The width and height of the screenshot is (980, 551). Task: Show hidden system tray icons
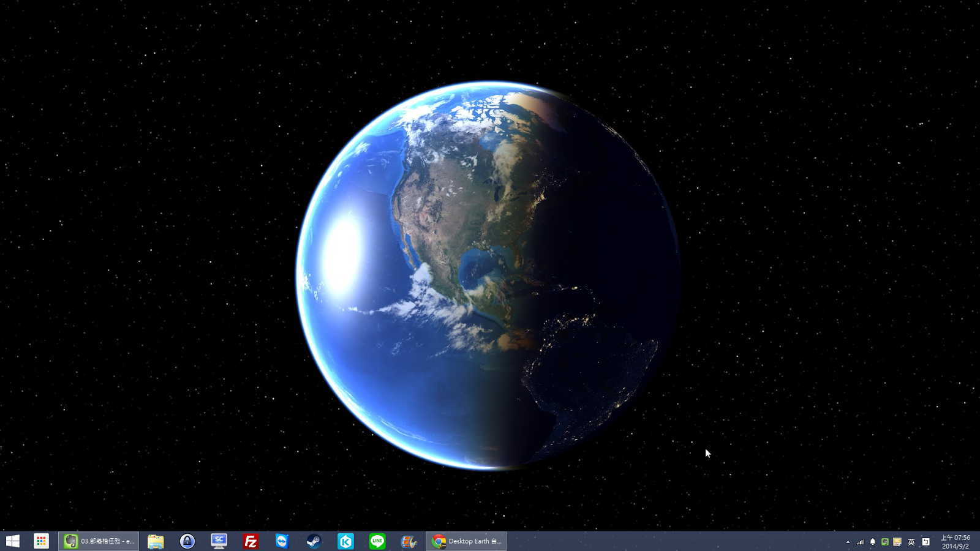point(848,542)
